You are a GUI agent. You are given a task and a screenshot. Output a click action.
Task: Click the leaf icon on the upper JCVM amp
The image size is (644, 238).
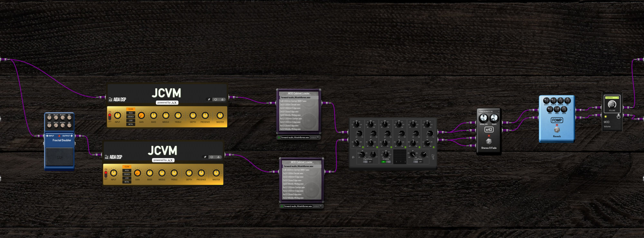209,99
